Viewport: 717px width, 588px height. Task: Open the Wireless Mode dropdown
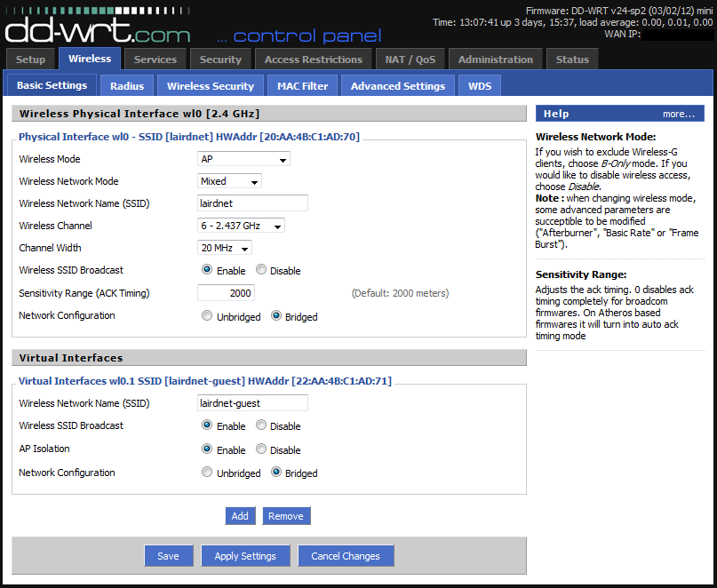(243, 160)
